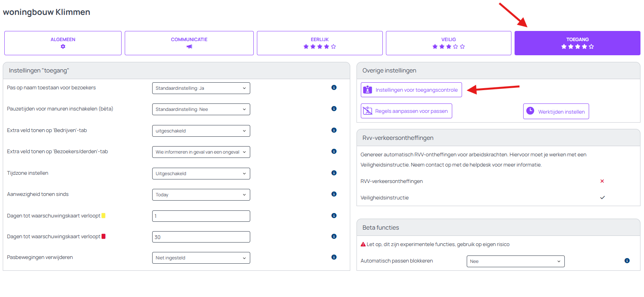Click the clock icon in Werktijden instellen

(530, 111)
